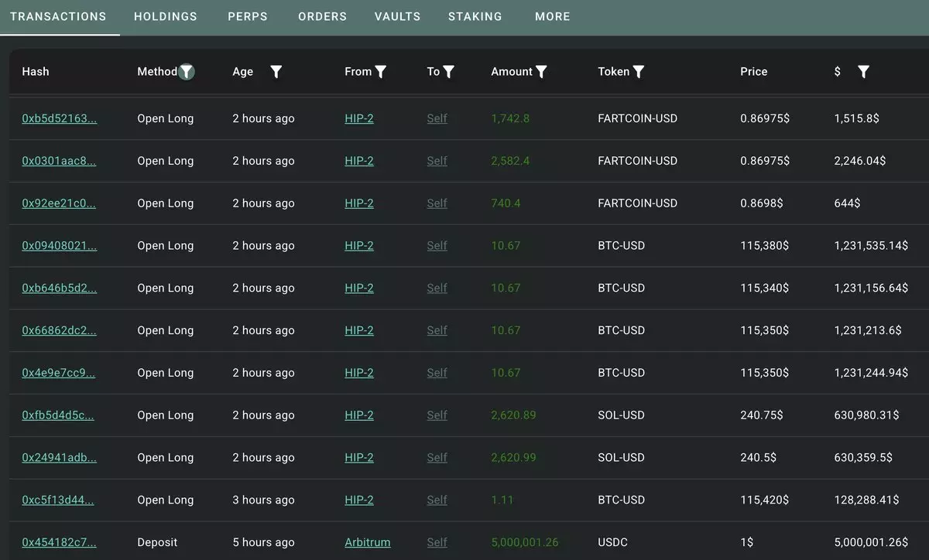
Task: Open the Method column filter icon
Action: click(187, 72)
